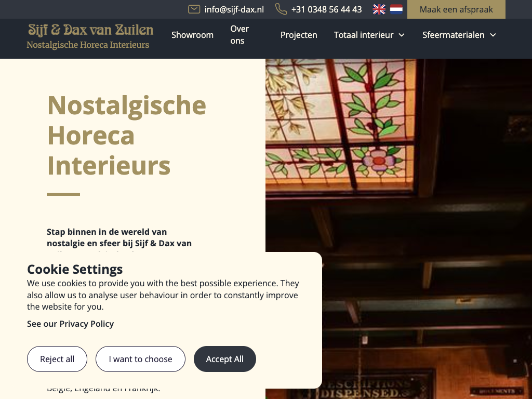Expand the Totaal interieur dropdown chevron
Viewport: 532px width, 399px height.
(402, 35)
